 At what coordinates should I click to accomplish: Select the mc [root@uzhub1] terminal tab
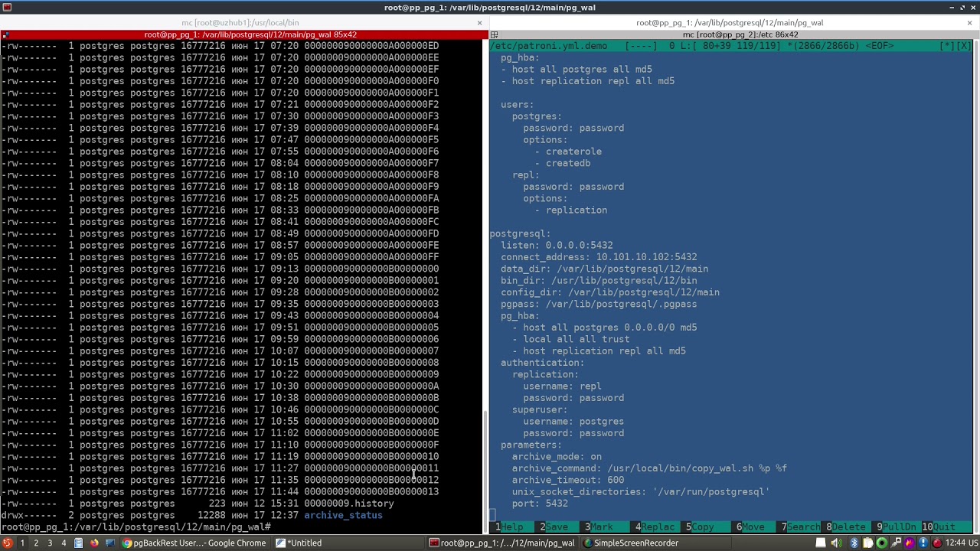click(x=240, y=23)
